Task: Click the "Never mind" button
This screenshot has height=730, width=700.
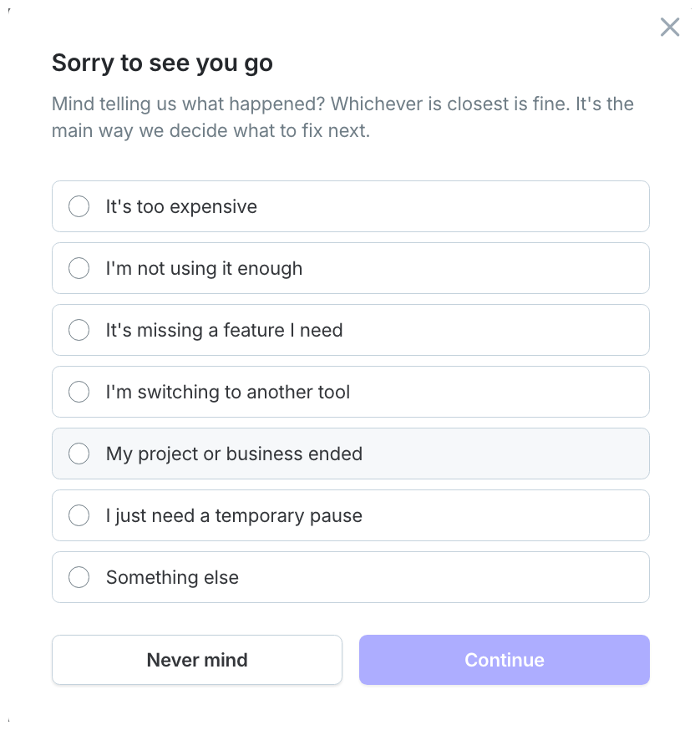Action: [x=197, y=660]
